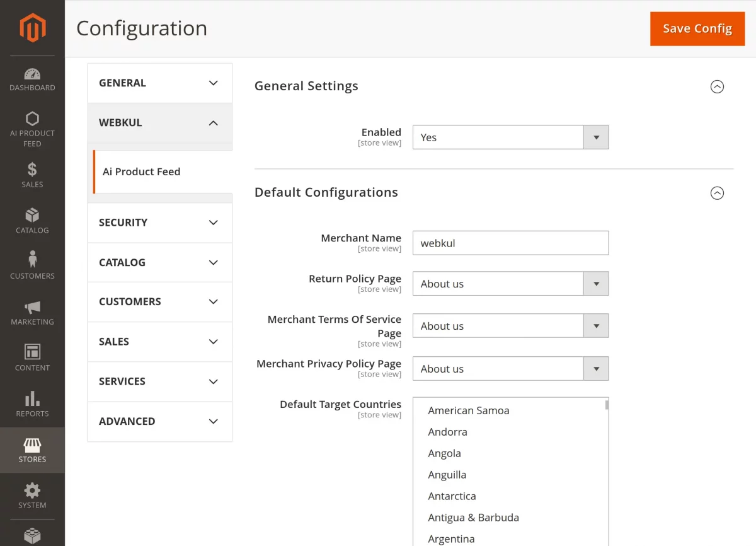Viewport: 756px width, 546px height.
Task: Open the Enabled dropdown
Action: tap(595, 137)
